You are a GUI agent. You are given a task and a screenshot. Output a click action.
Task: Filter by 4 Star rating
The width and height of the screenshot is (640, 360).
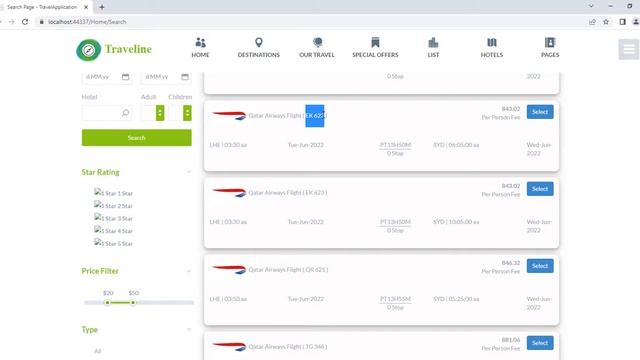coord(113,231)
